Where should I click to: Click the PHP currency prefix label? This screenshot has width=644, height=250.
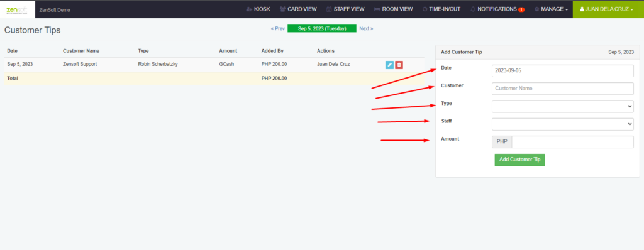[502, 142]
